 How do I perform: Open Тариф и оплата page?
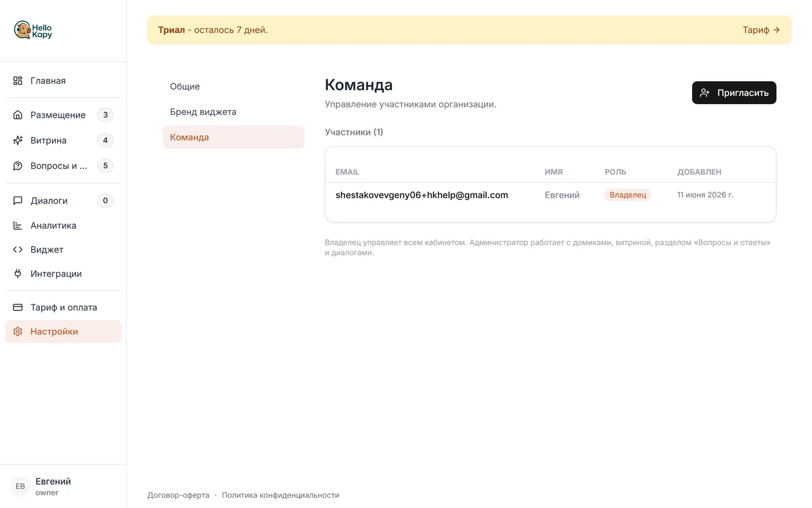[63, 307]
